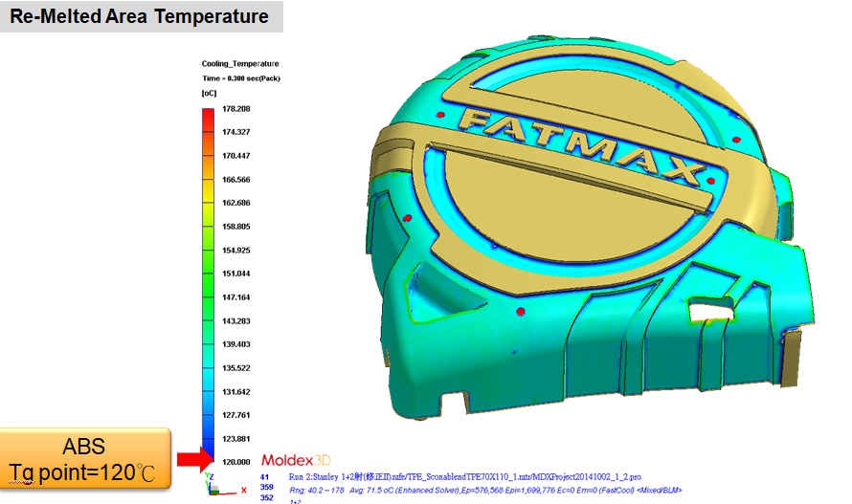Viewport: 852px width, 504px height.
Task: Click the 120.000 minimum legend value
Action: coord(235,462)
